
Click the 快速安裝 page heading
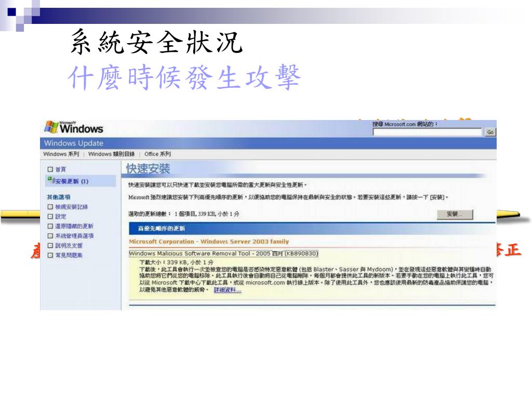point(148,169)
